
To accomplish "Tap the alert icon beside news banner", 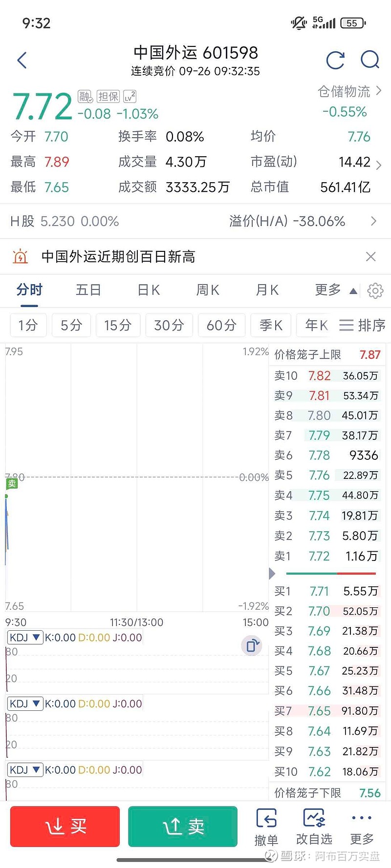I will [20, 257].
